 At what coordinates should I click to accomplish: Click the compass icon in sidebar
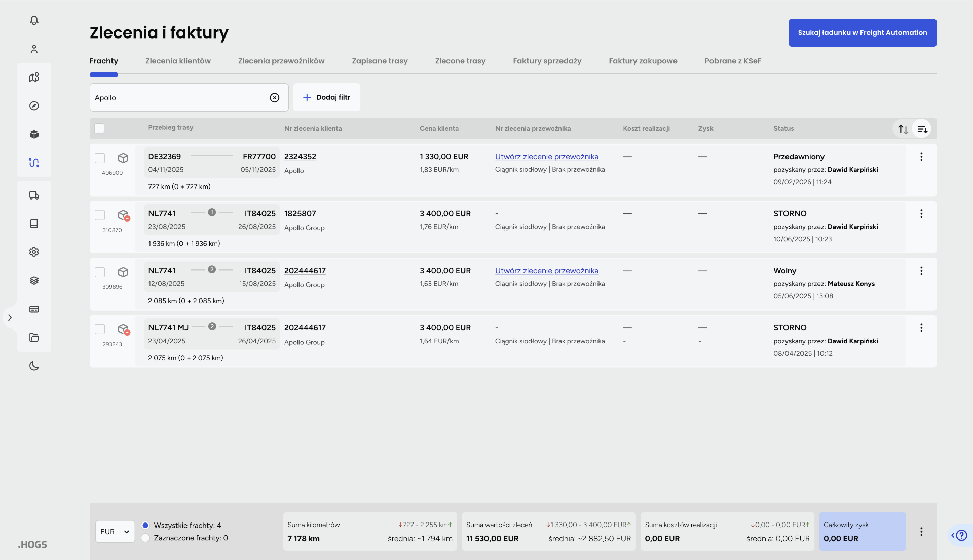[x=34, y=106]
